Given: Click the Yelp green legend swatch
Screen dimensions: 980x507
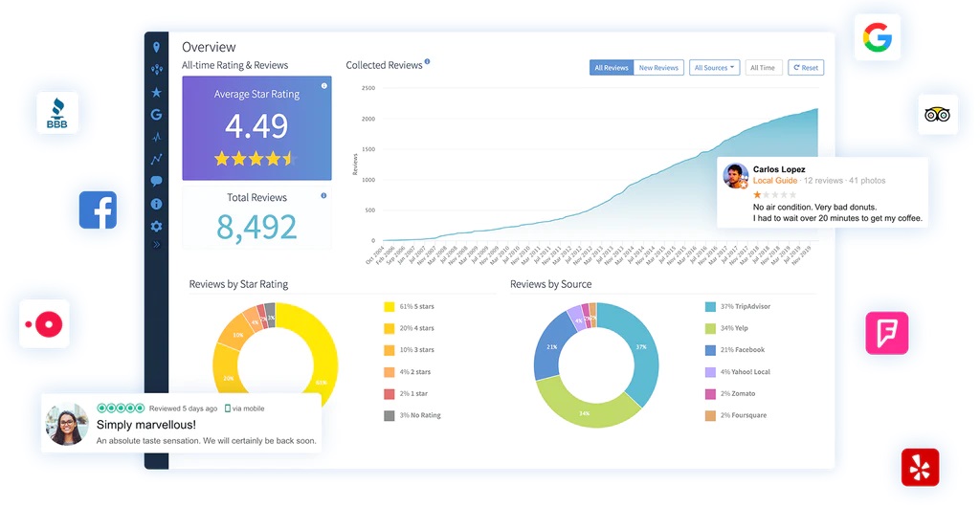Looking at the screenshot, I should click(x=711, y=328).
